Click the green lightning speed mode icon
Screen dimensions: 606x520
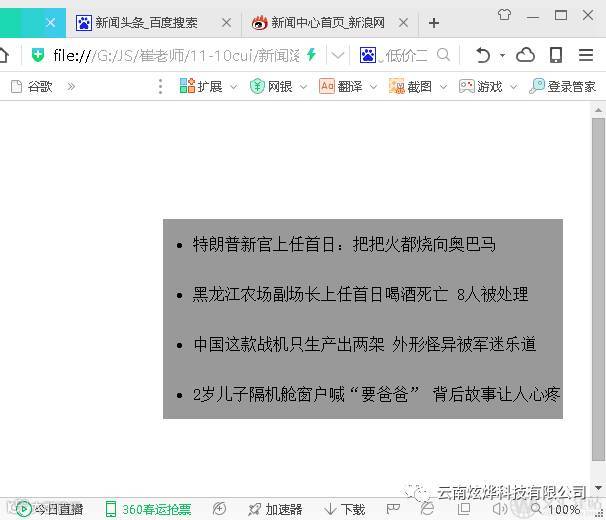tap(311, 55)
